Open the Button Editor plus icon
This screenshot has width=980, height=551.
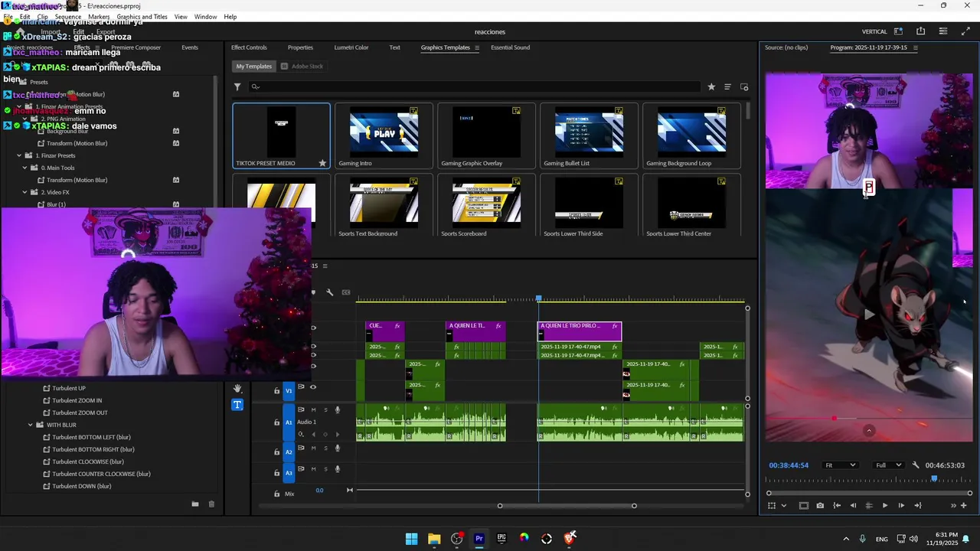point(964,505)
